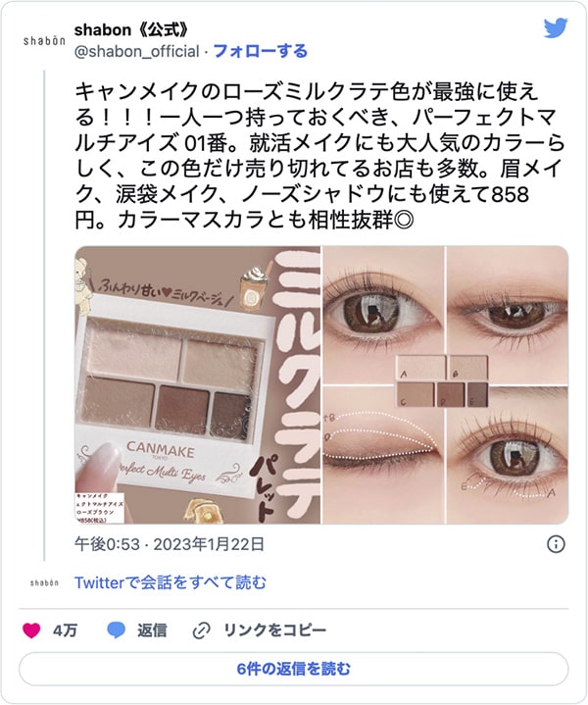
Task: Read full conversation via Twitterで会話をすべて読む
Action: [x=170, y=582]
